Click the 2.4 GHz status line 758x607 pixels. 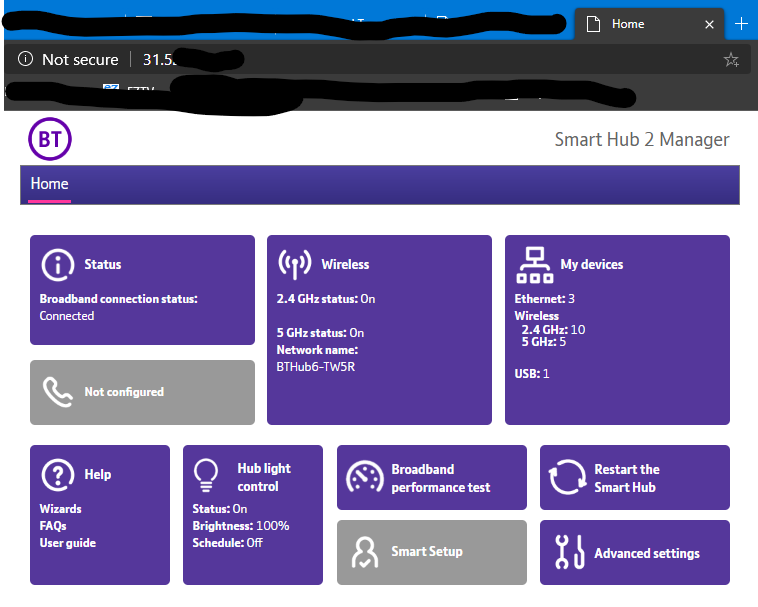pos(326,299)
